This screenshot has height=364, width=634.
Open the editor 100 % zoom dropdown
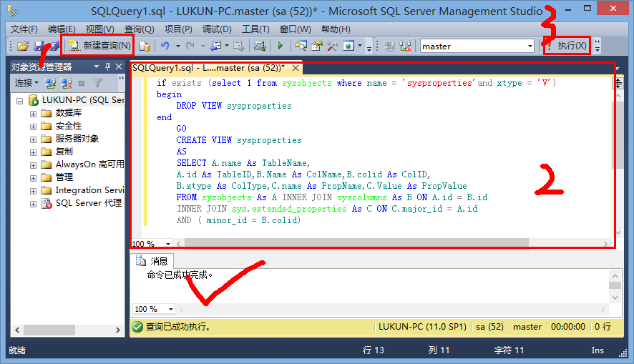[167, 244]
